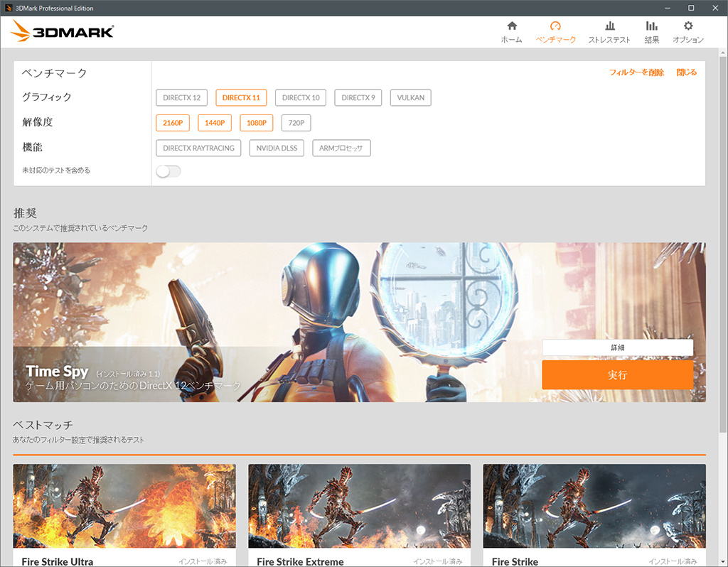This screenshot has height=567, width=728.
Task: Click the ベストマッチ heading
Action: pos(43,425)
